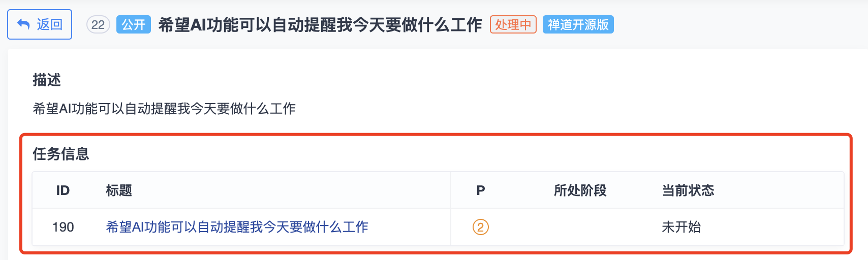Click the 处理中 status label
868x260 pixels.
pyautogui.click(x=513, y=24)
